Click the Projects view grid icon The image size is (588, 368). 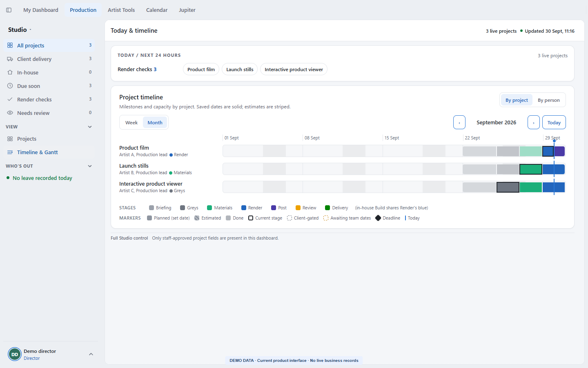10,139
